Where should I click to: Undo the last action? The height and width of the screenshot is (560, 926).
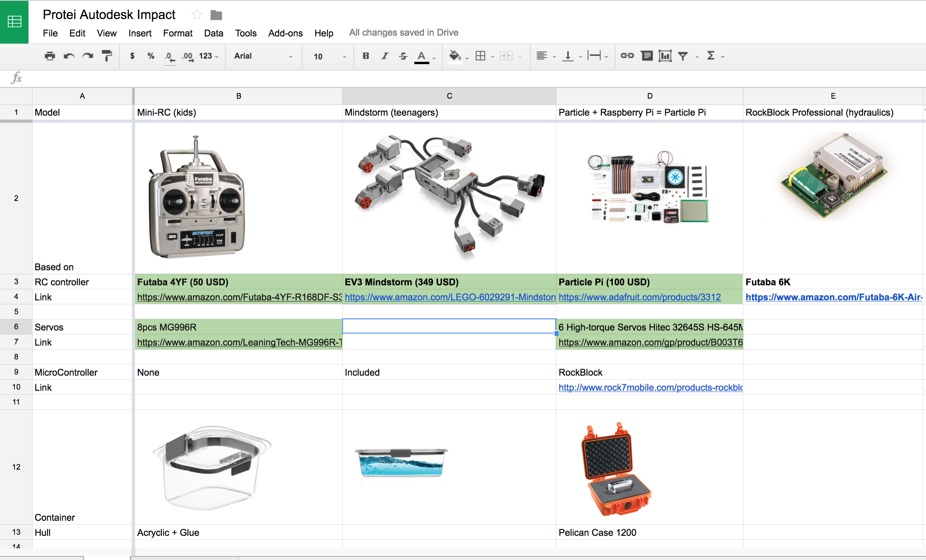tap(69, 56)
